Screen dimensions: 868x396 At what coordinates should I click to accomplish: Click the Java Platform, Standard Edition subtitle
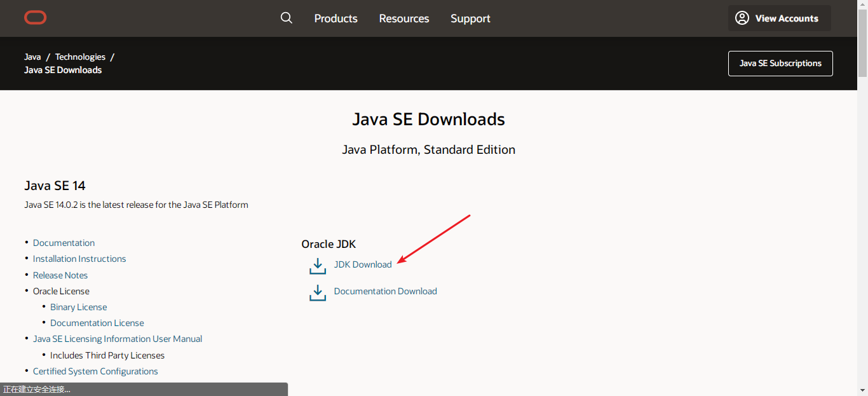tap(429, 150)
